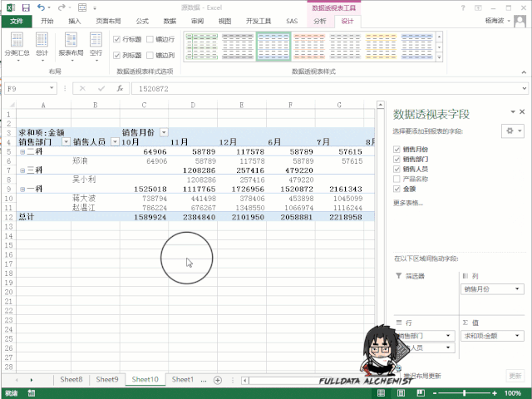Switch to the Analyze (分析) tab
This screenshot has height=399, width=532.
320,21
